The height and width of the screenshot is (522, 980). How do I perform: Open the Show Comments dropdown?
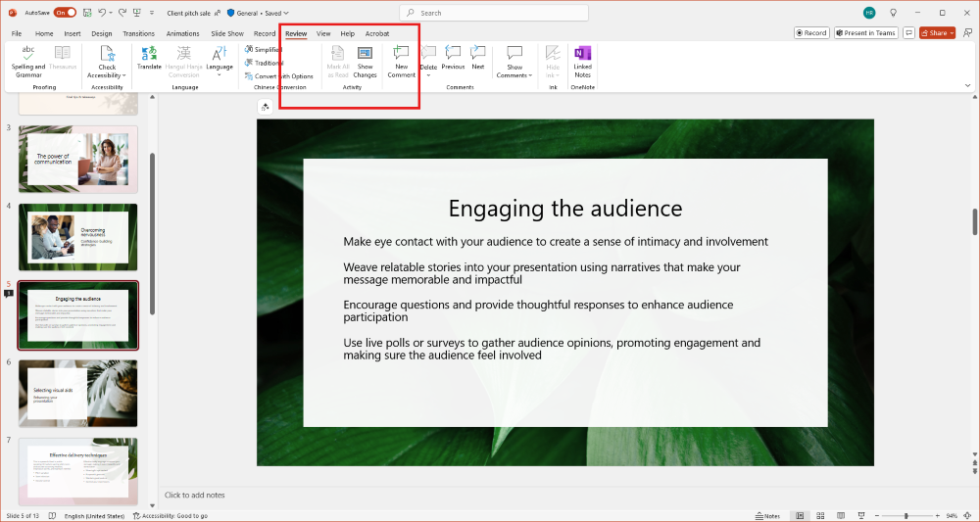514,62
